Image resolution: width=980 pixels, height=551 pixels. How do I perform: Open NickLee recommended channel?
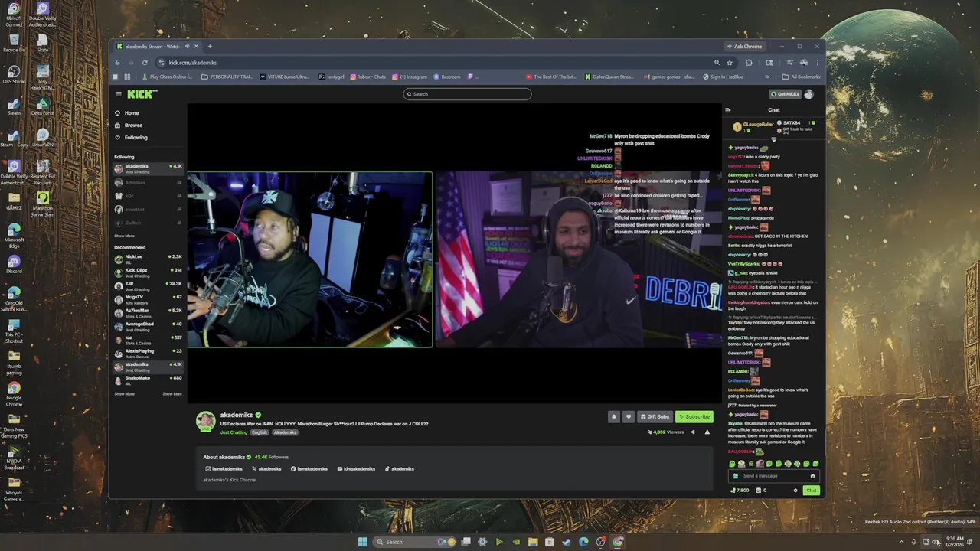pyautogui.click(x=148, y=259)
